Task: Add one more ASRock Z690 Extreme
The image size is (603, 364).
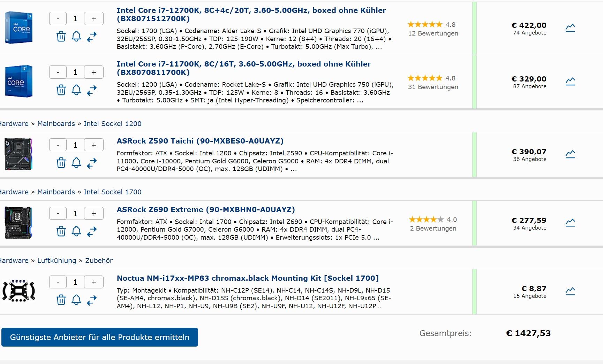Action: click(x=94, y=214)
